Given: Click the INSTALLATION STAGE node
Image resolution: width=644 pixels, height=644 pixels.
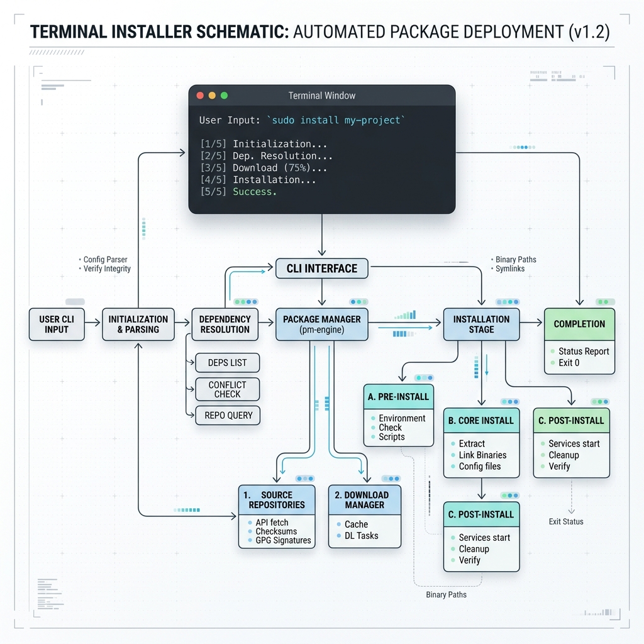Looking at the screenshot, I should coord(481,324).
